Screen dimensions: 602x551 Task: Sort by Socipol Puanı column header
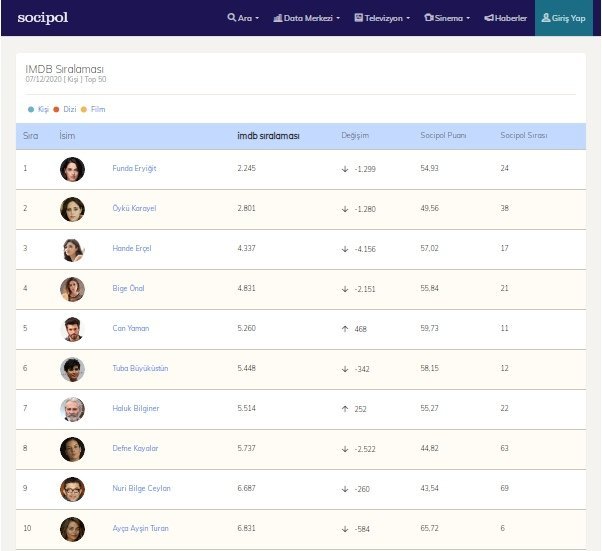pyautogui.click(x=443, y=135)
